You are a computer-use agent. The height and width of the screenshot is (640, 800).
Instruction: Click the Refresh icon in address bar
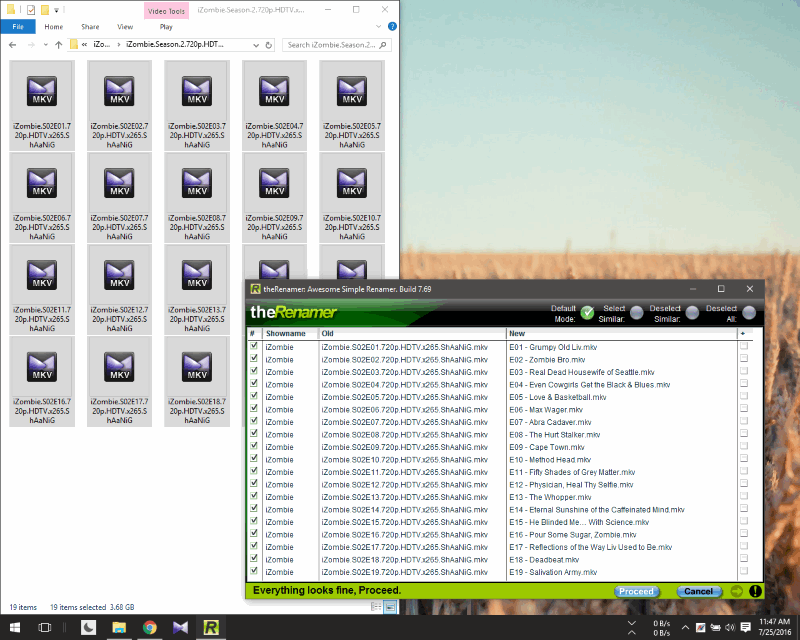tap(269, 45)
